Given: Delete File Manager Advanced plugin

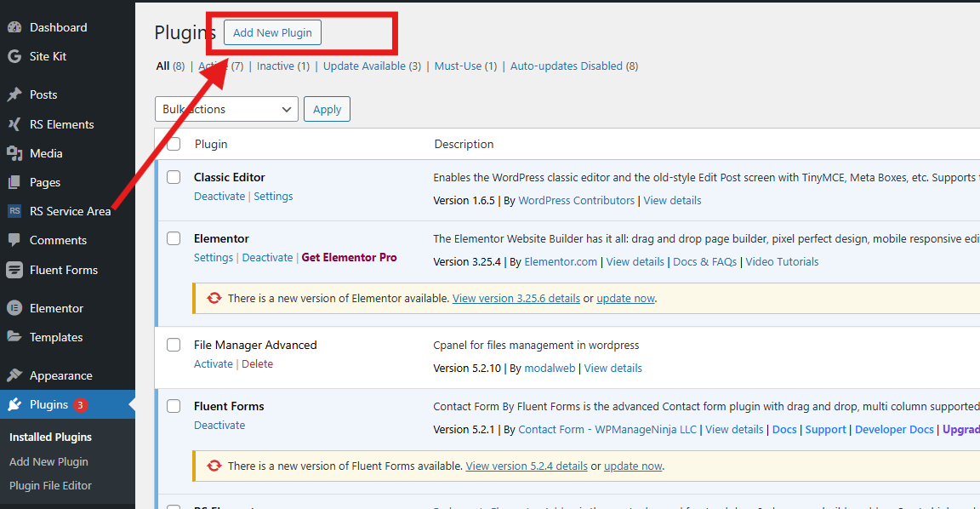Looking at the screenshot, I should (258, 364).
